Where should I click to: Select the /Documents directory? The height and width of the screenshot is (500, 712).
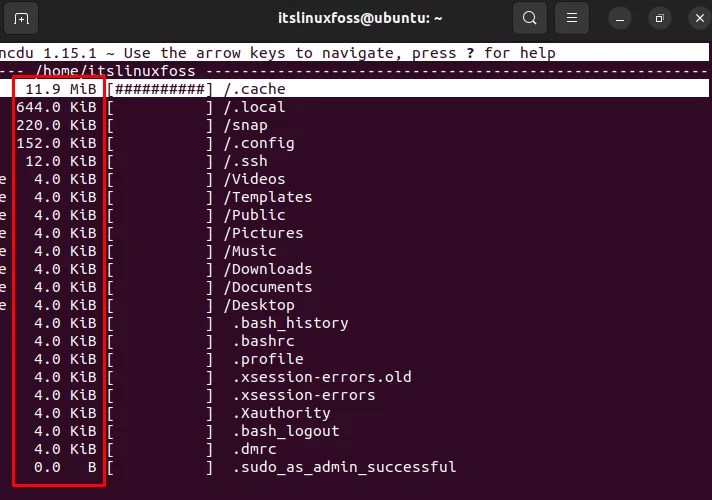pos(268,287)
